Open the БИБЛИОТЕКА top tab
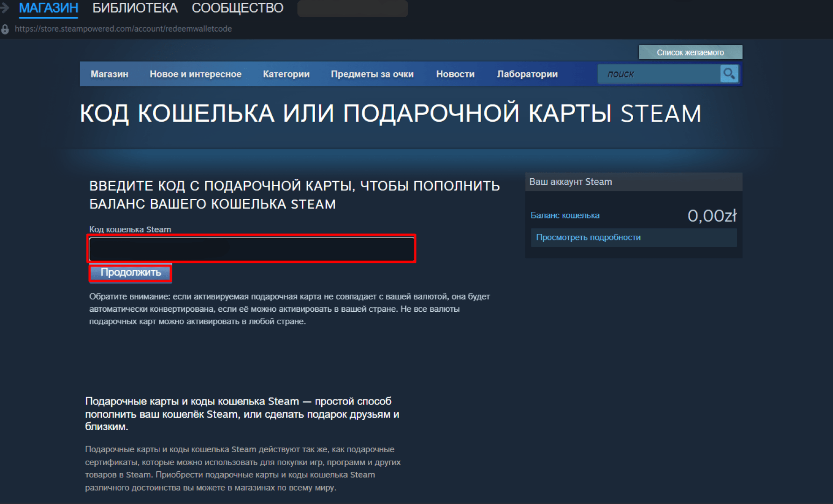The height and width of the screenshot is (504, 833). tap(135, 8)
